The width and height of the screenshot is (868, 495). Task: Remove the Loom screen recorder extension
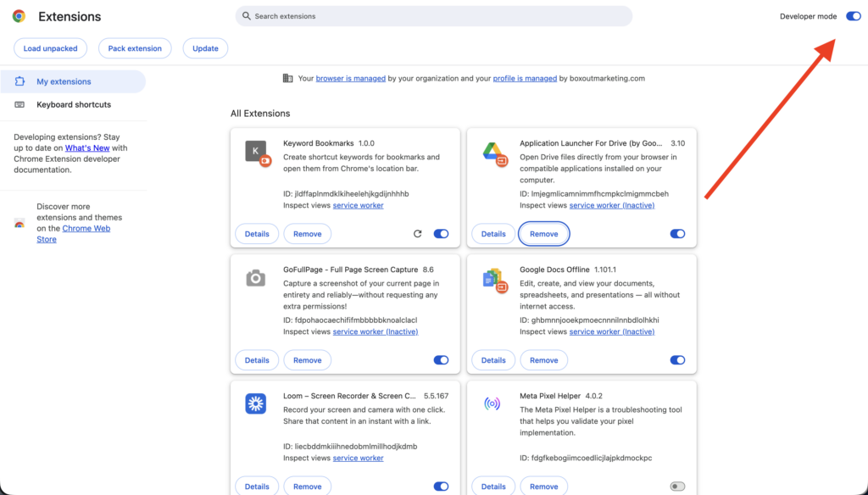point(307,487)
